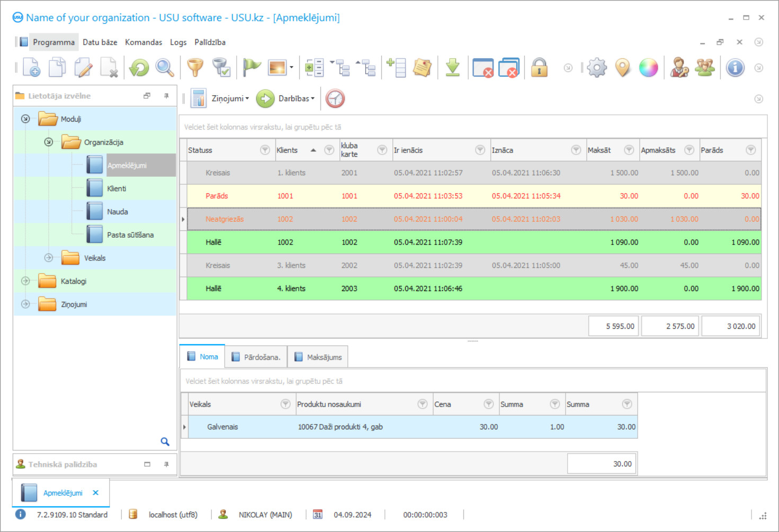Click the red clock icon
Screen dimensions: 779x532
click(x=335, y=98)
